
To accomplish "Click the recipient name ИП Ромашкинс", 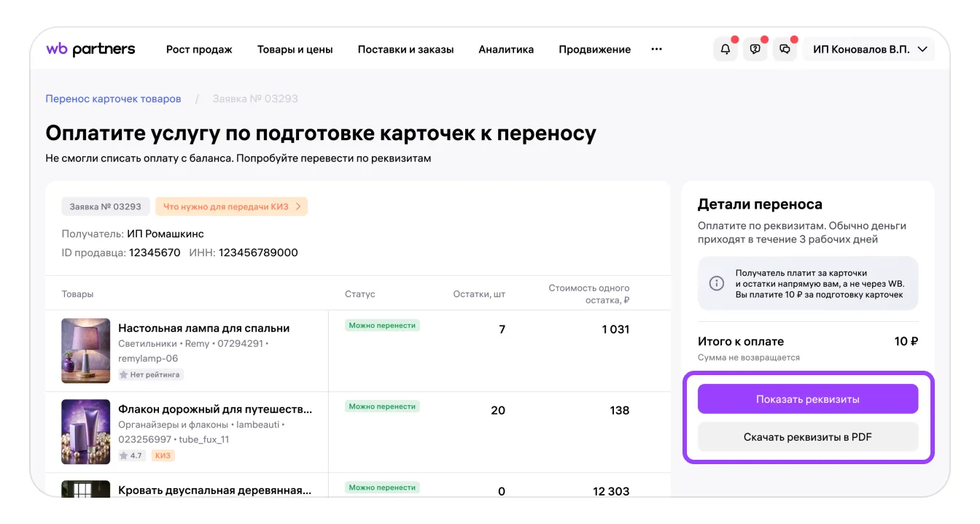I will tap(166, 234).
